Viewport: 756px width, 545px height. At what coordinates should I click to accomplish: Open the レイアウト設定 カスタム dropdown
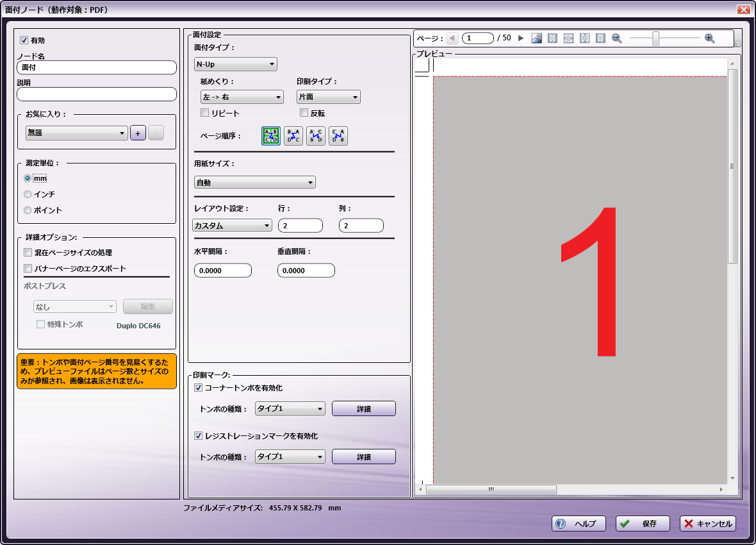pos(233,226)
